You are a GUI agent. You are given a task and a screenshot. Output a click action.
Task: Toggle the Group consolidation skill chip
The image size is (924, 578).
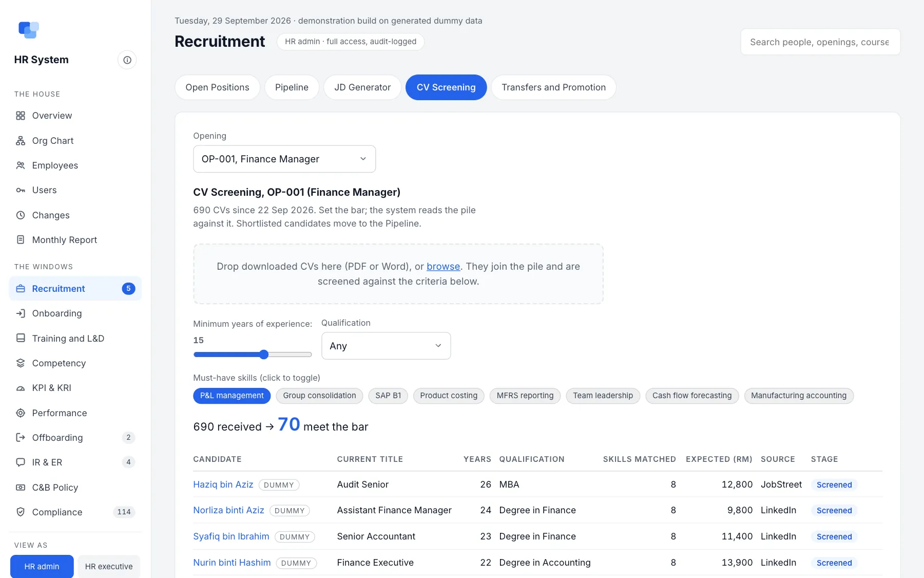coord(319,396)
